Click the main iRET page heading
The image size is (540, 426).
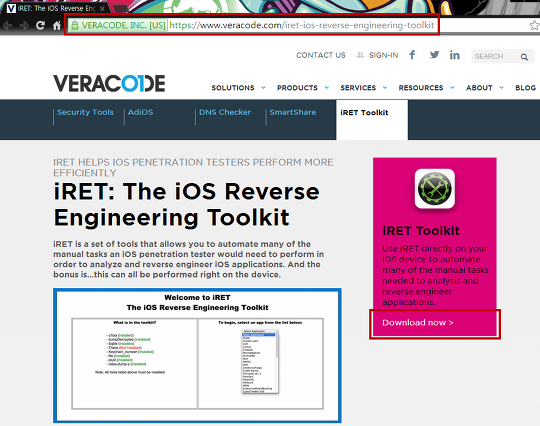[187, 205]
